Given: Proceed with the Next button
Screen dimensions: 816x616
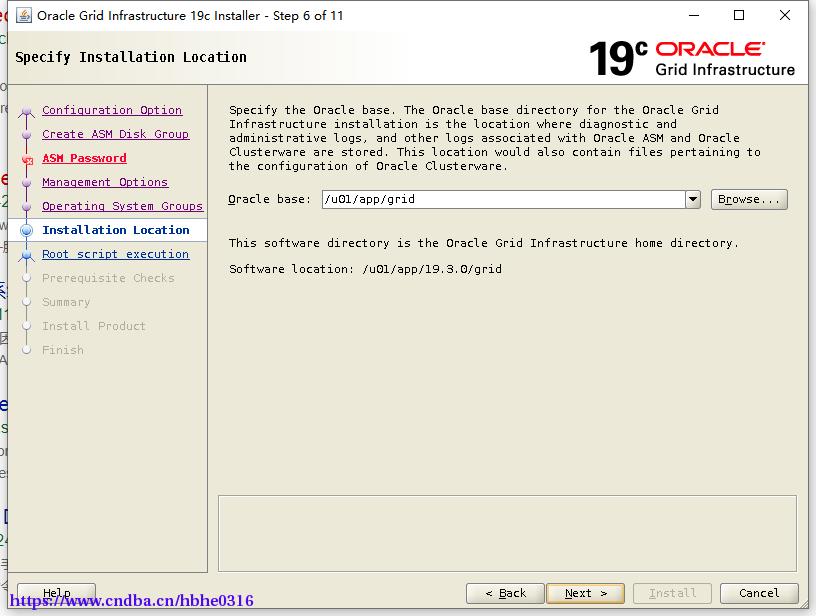Looking at the screenshot, I should click(x=585, y=593).
